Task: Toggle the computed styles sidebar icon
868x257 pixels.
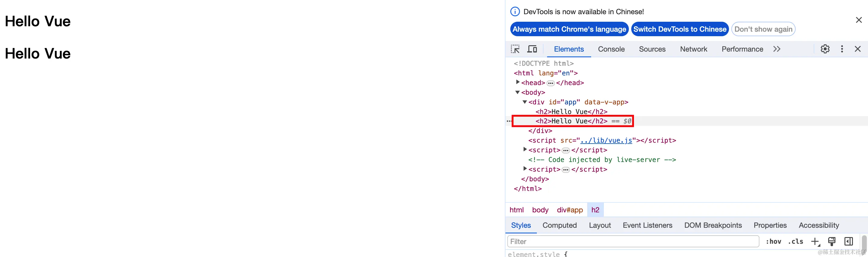Action: (848, 242)
